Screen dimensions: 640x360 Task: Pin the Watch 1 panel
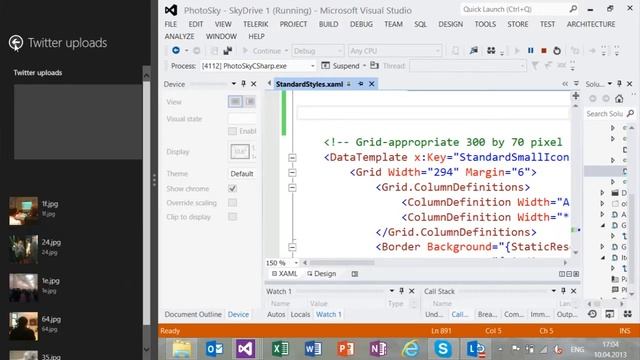(x=401, y=291)
